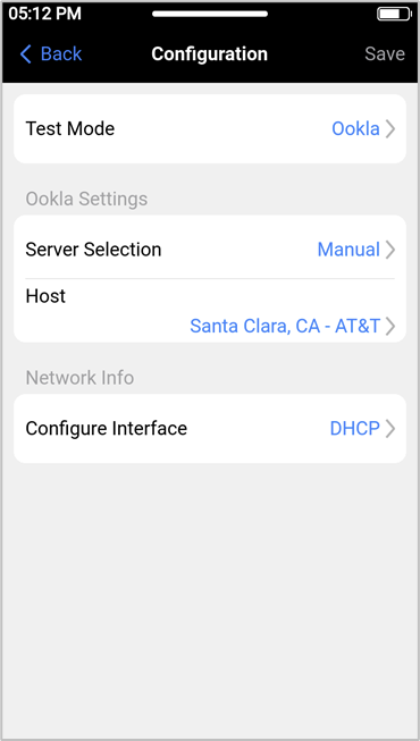This screenshot has height=741, width=420.
Task: Open the Configure Interface row
Action: 210,429
